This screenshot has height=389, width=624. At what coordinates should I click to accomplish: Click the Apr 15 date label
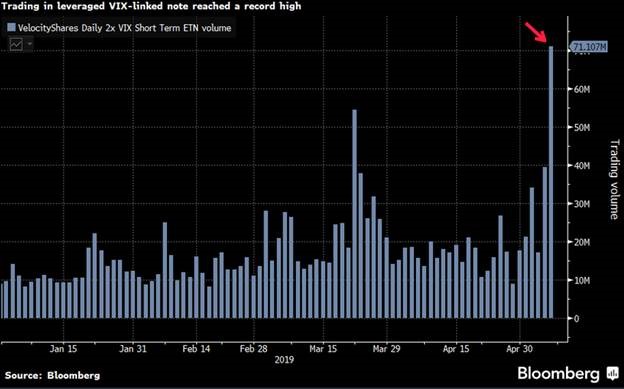tap(456, 349)
